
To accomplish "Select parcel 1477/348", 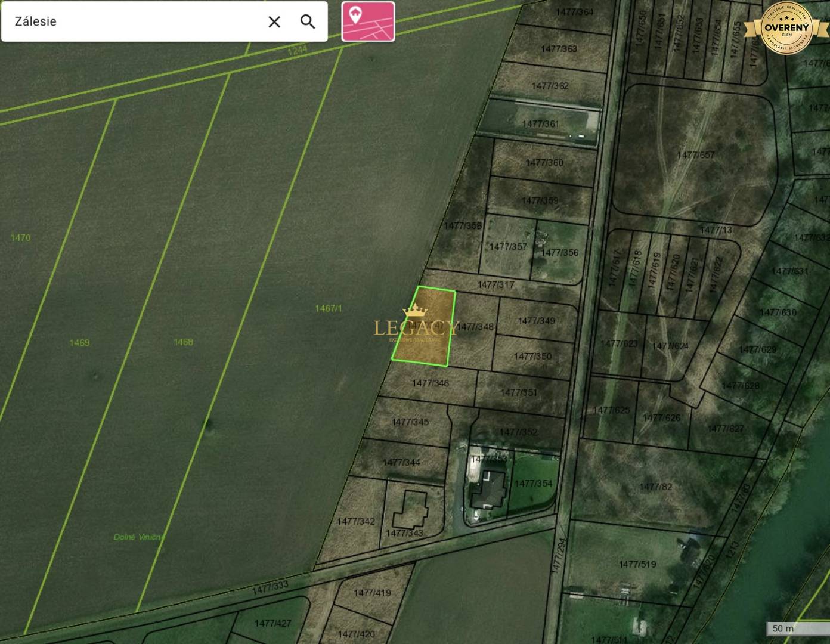I will (x=475, y=327).
